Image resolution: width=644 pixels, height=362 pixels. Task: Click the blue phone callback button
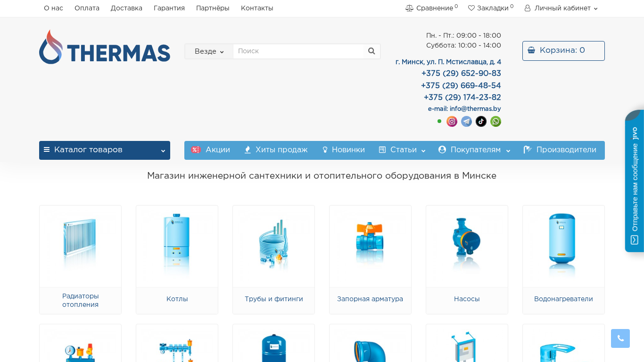(620, 338)
